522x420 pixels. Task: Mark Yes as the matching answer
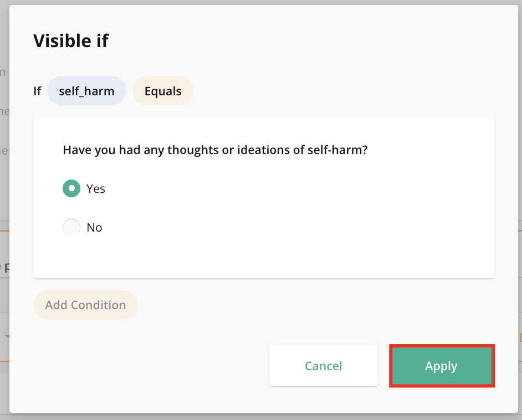[71, 188]
